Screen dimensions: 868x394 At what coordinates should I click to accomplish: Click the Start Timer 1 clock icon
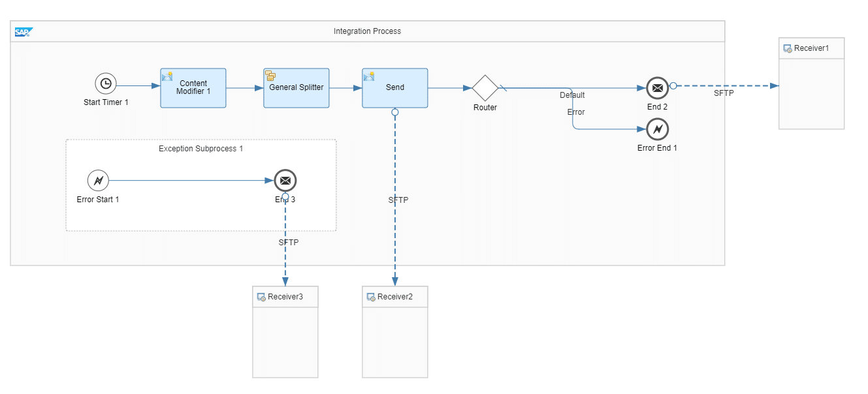pyautogui.click(x=105, y=83)
